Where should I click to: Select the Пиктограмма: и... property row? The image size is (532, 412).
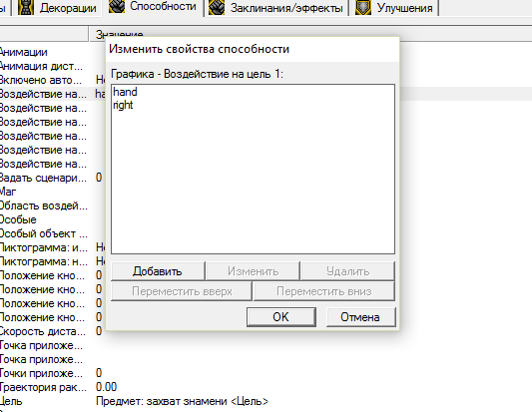44,247
